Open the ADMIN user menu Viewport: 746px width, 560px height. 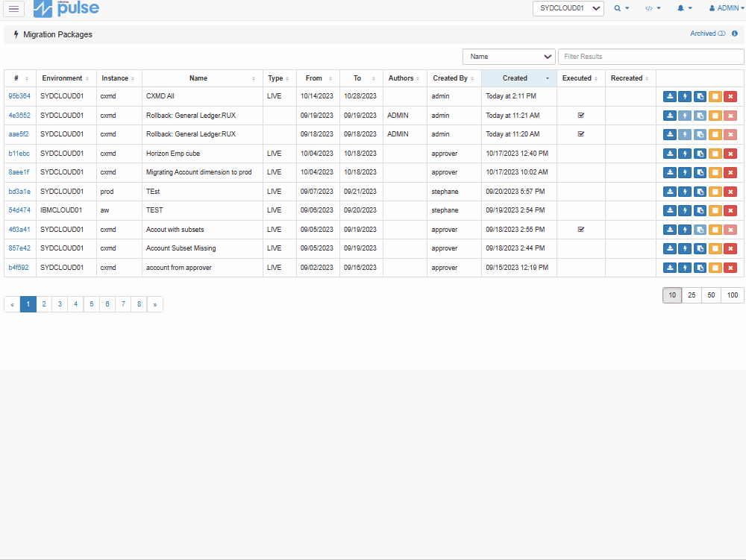coord(727,8)
